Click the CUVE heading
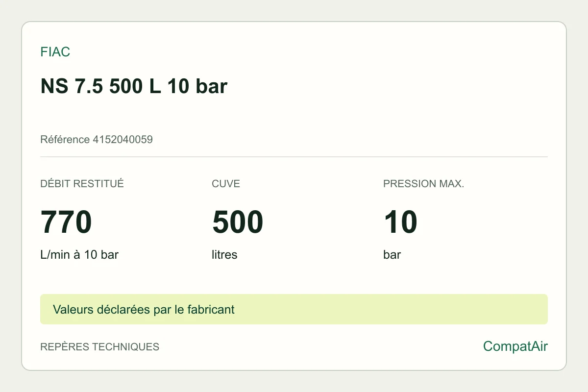 pyautogui.click(x=226, y=184)
